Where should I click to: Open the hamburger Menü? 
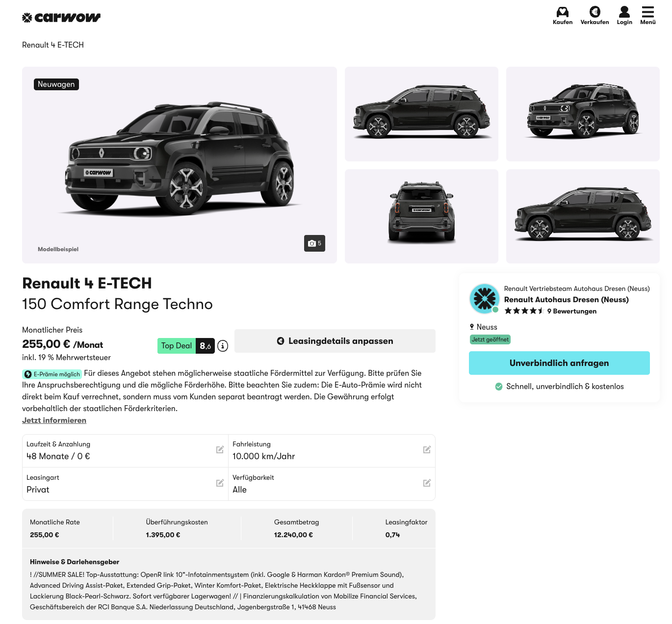click(x=648, y=15)
